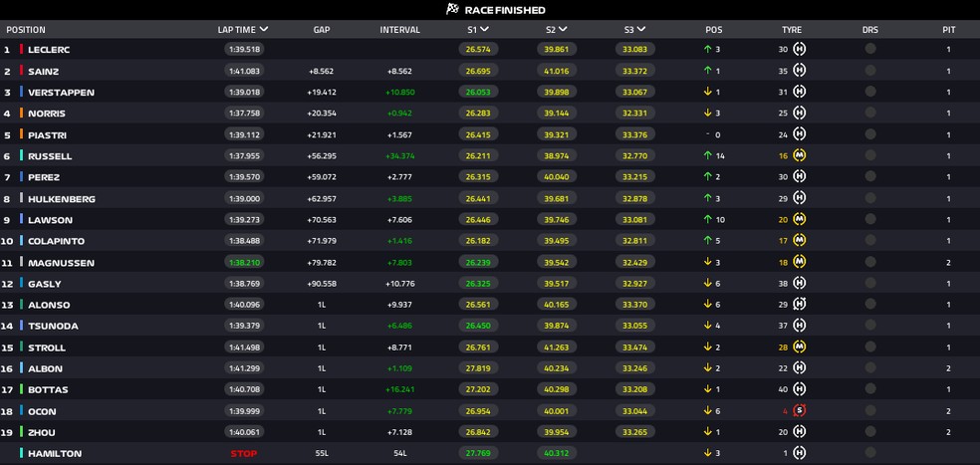
Task: Click Bottas's green Sauber team color bar
Action: point(21,388)
